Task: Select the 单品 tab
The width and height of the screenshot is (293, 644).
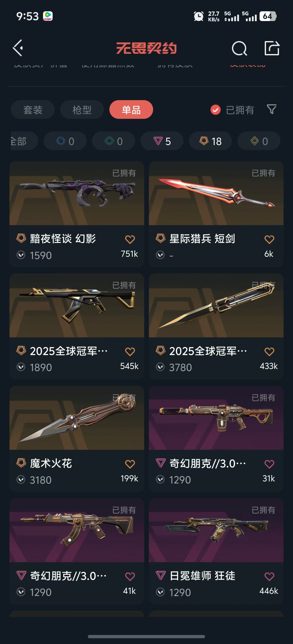Action: [x=131, y=110]
